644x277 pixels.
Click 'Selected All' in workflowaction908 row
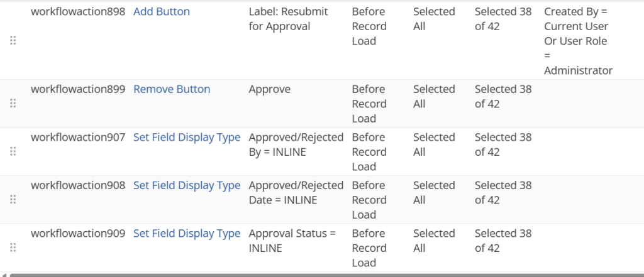(x=434, y=192)
